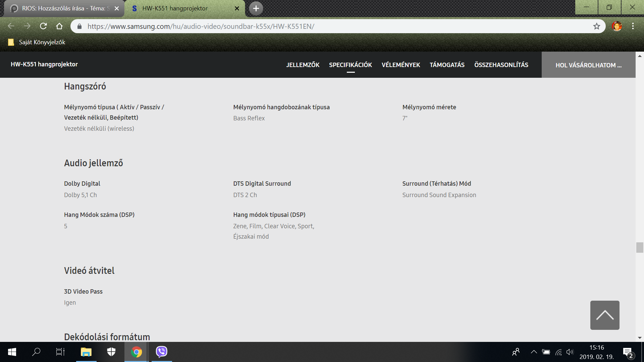Open the Saját Könyvjelzők bookmarks folder
Image resolution: width=644 pixels, height=362 pixels.
(x=37, y=42)
